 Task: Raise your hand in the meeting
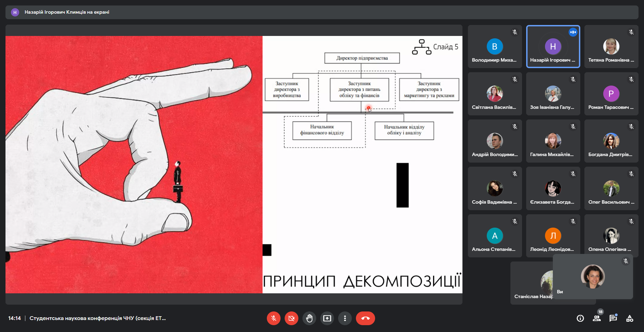(309, 318)
